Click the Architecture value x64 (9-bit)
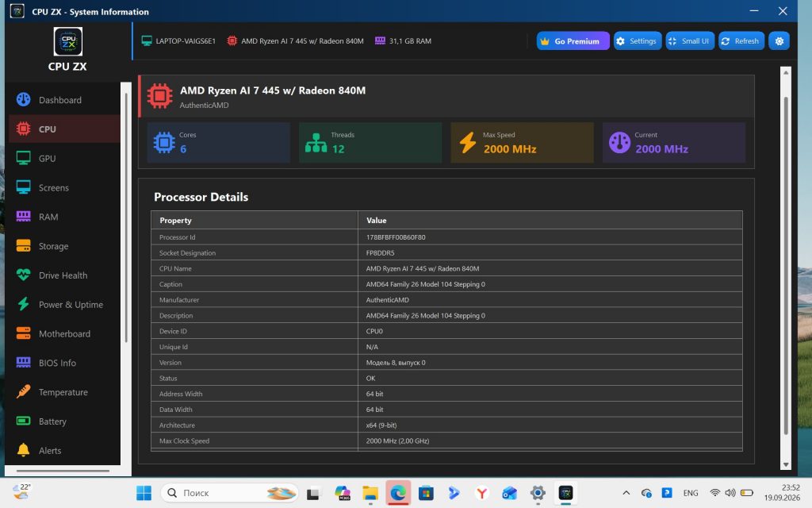The image size is (812, 508). tap(381, 425)
